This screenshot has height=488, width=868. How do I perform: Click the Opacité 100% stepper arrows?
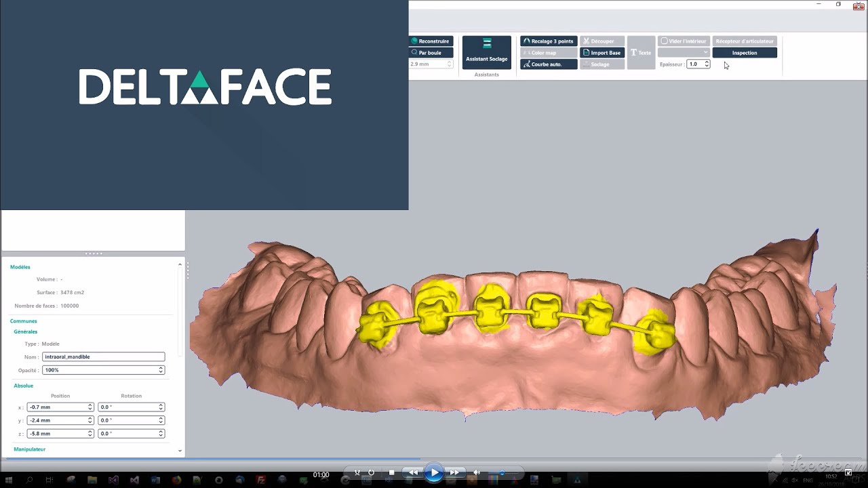coord(161,370)
